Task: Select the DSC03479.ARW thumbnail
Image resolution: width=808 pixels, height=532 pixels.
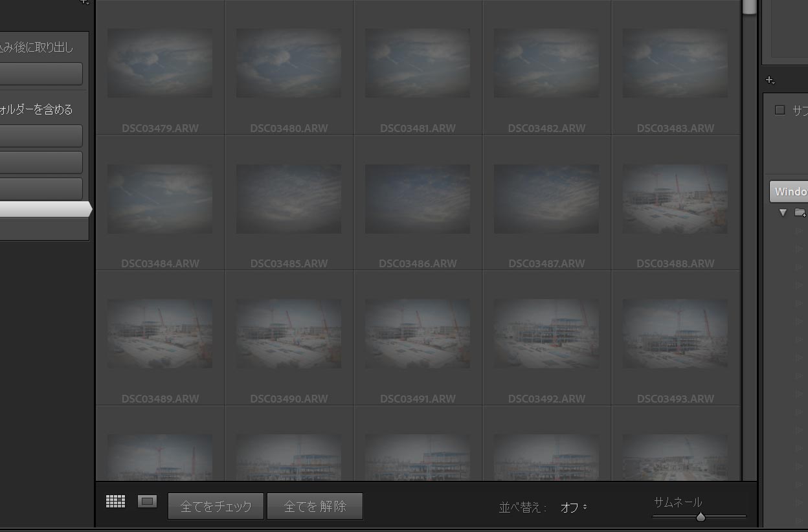Action: click(x=160, y=63)
